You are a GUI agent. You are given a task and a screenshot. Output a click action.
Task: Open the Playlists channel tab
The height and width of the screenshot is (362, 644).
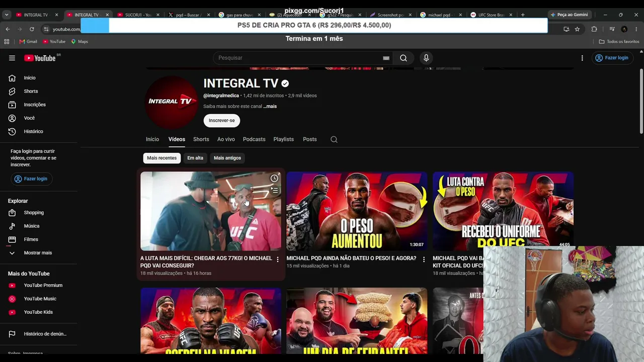tap(284, 139)
